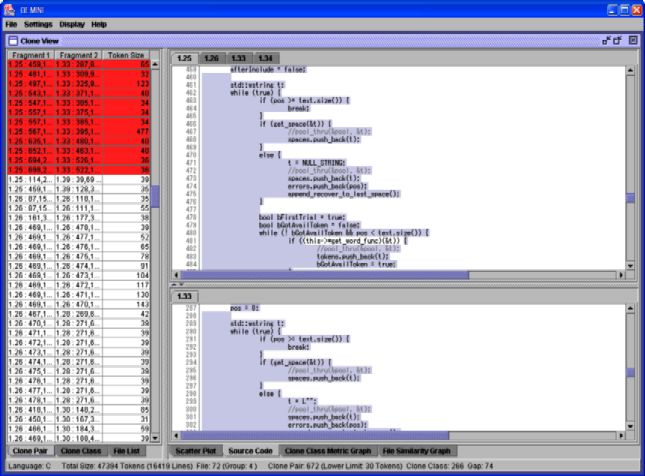Open the File menu
This screenshot has width=645, height=476.
(x=11, y=23)
